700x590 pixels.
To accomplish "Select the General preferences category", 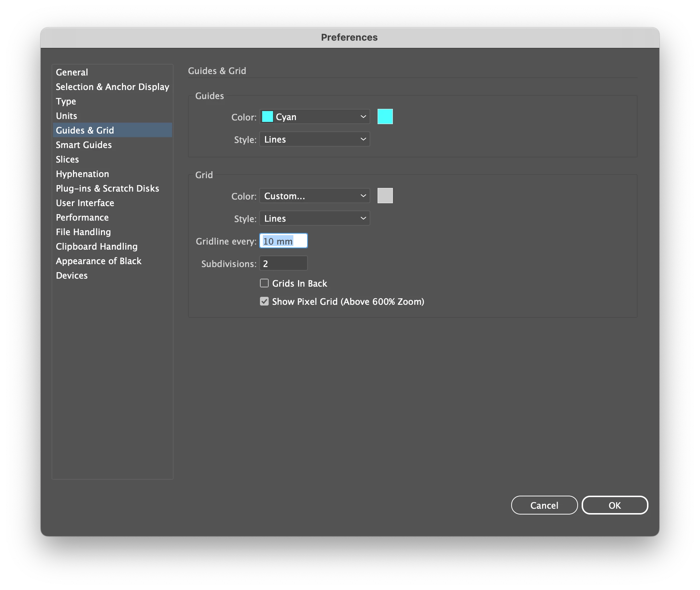I will point(72,72).
